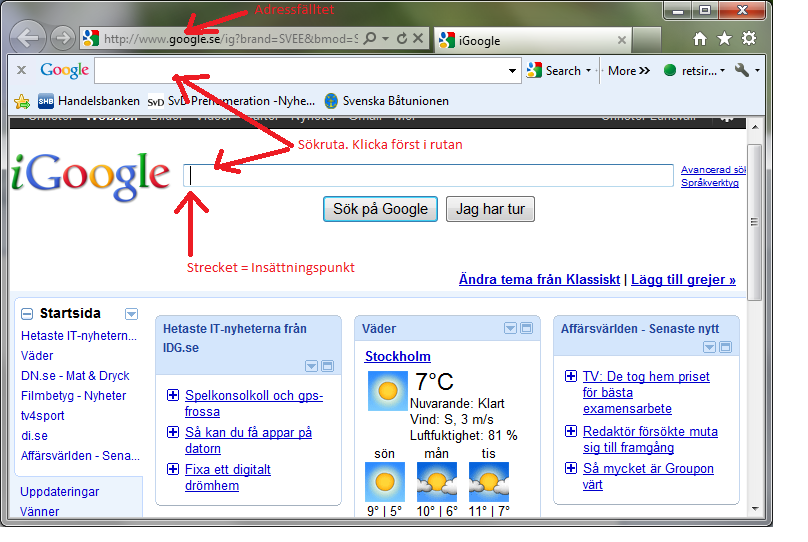Expand the TV: De tog hem priset item
This screenshot has width=808, height=542.
pos(571,376)
